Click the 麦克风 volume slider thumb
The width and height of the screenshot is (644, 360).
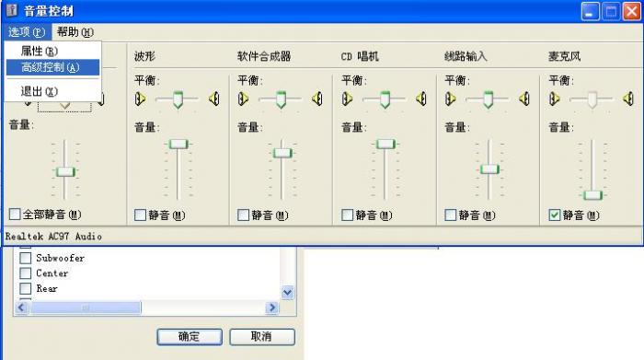click(x=593, y=195)
